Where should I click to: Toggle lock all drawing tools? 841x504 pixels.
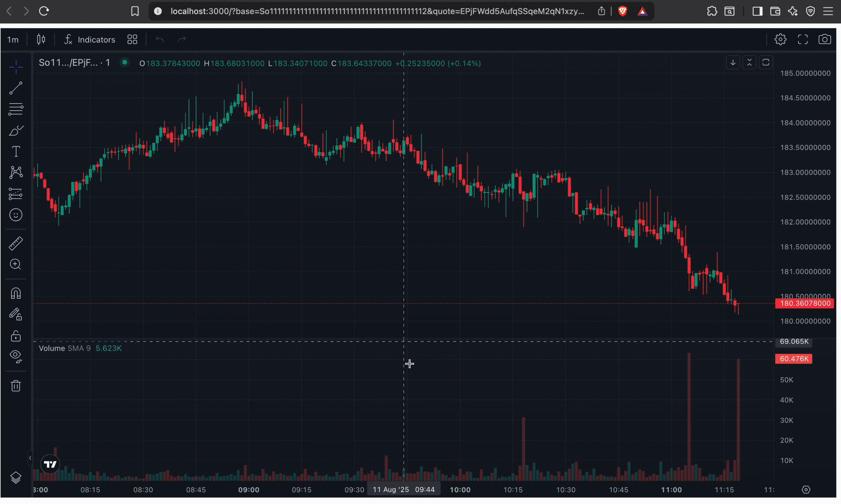(16, 336)
